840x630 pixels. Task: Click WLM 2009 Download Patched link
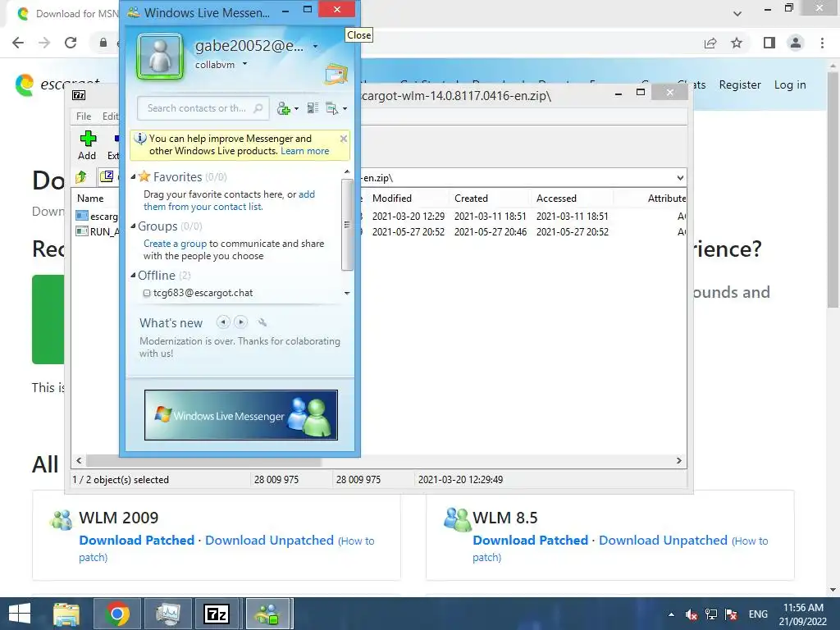[x=137, y=540]
